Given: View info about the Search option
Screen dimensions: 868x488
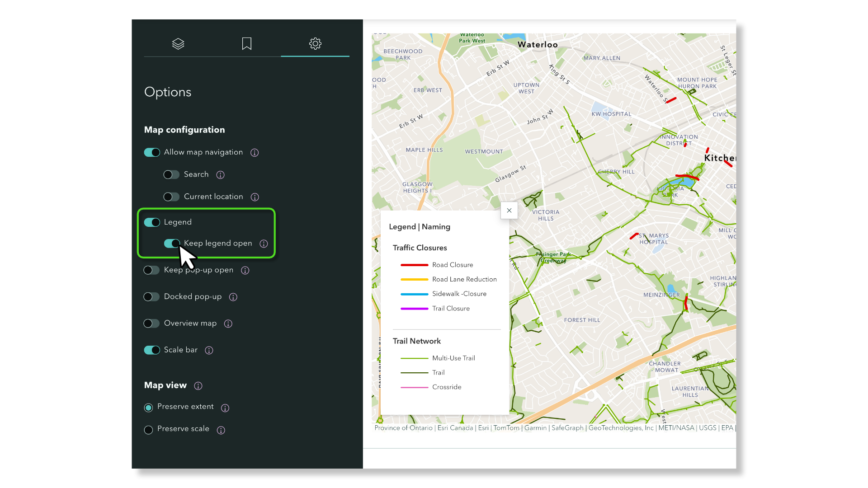Looking at the screenshot, I should click(220, 175).
